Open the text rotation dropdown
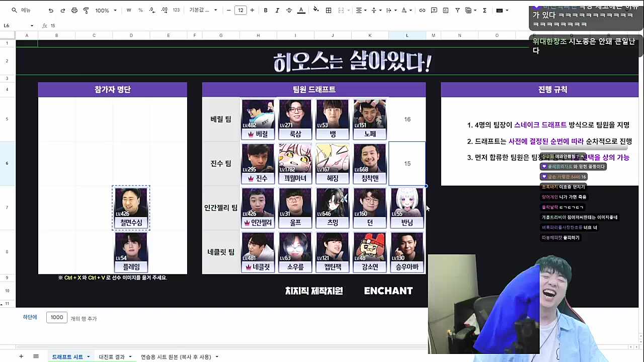 (x=406, y=10)
